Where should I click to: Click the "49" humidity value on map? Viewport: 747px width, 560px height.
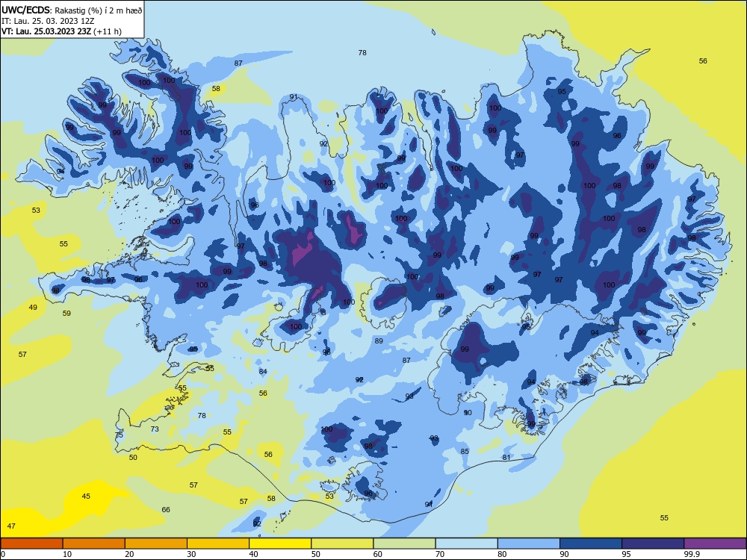coord(33,307)
